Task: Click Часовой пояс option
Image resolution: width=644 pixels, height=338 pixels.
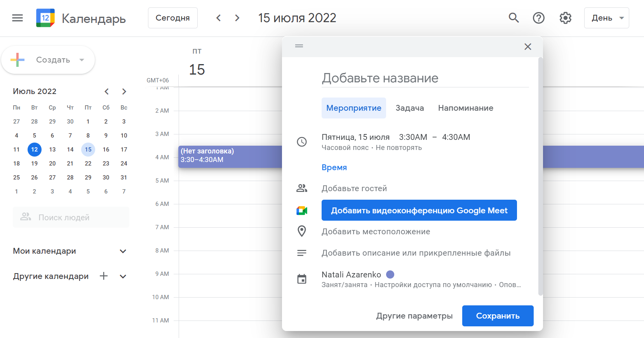Action: tap(345, 148)
